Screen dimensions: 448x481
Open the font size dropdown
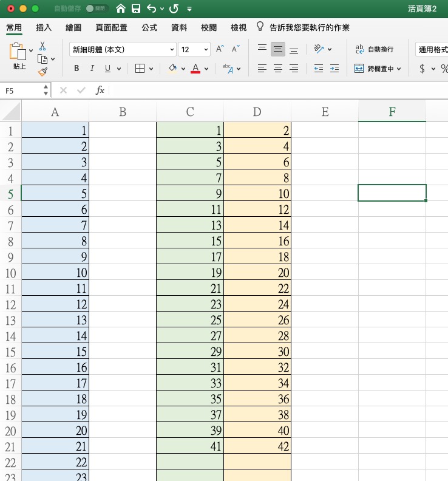206,50
